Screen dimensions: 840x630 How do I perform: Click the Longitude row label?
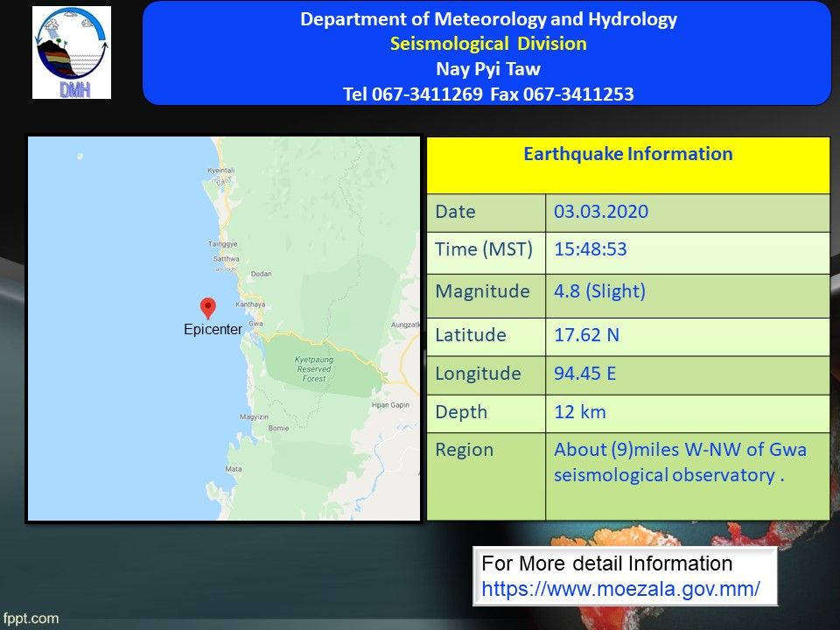478,374
